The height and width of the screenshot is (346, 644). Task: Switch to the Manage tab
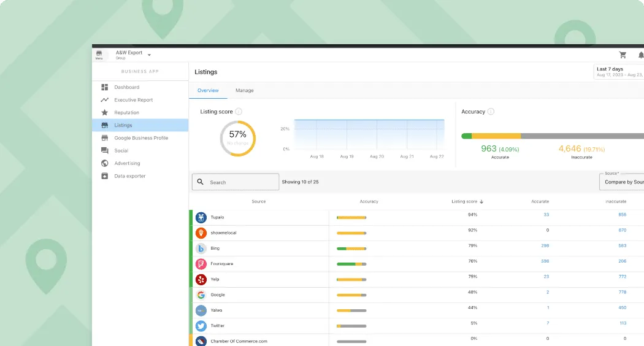244,90
